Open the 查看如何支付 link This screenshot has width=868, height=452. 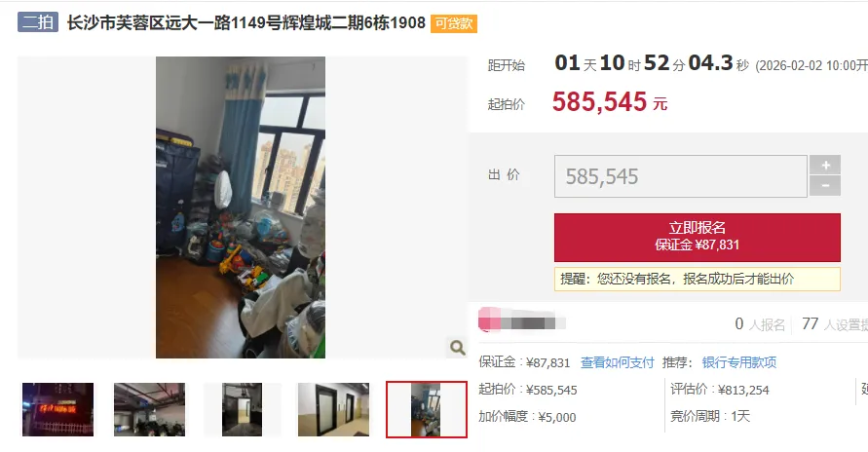618,362
